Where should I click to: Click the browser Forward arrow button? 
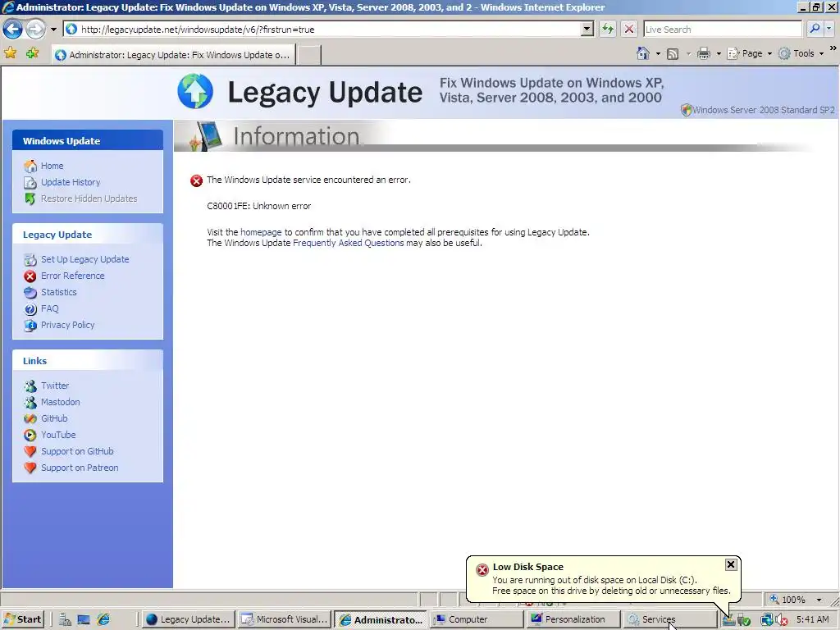pyautogui.click(x=35, y=29)
